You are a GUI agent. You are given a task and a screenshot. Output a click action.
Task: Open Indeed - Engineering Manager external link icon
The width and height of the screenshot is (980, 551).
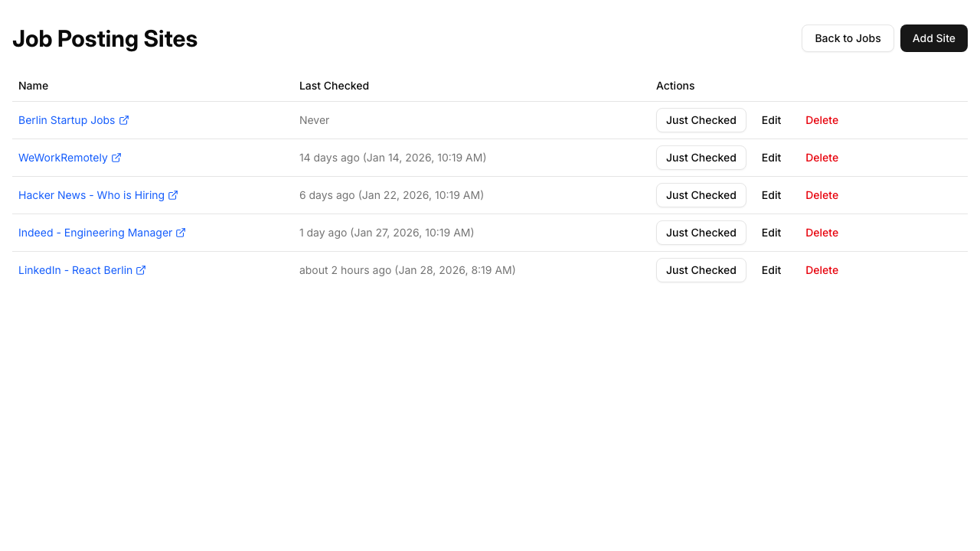point(181,233)
